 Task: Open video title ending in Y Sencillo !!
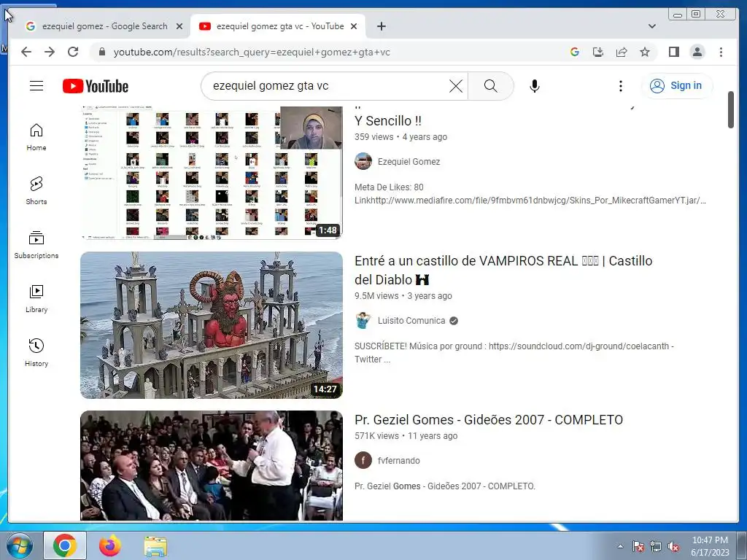pos(388,121)
